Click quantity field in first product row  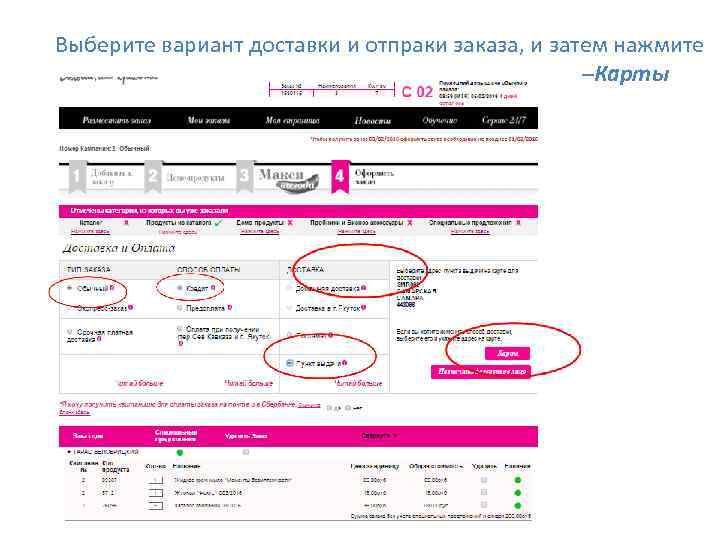point(156,480)
